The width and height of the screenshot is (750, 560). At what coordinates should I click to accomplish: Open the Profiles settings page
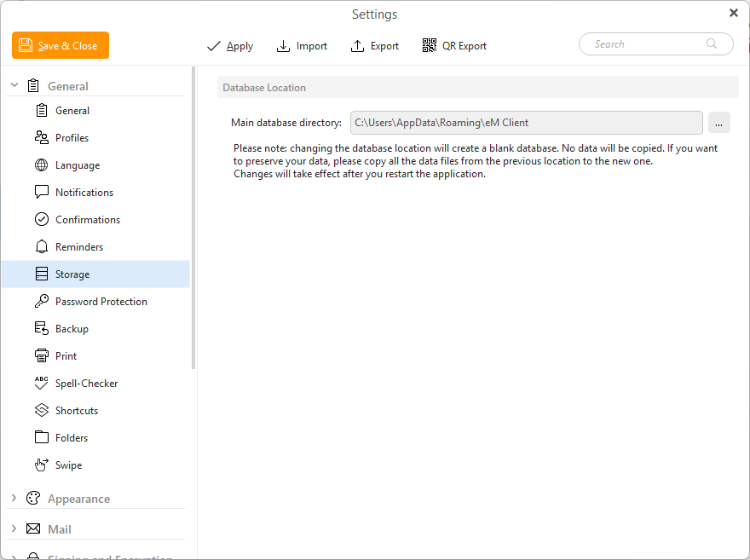(x=95, y=138)
